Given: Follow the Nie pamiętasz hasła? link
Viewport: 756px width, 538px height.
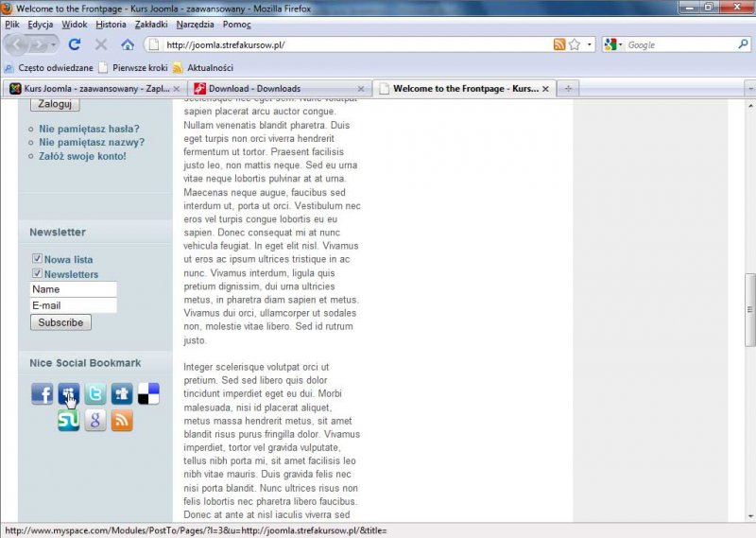Looking at the screenshot, I should 89,129.
